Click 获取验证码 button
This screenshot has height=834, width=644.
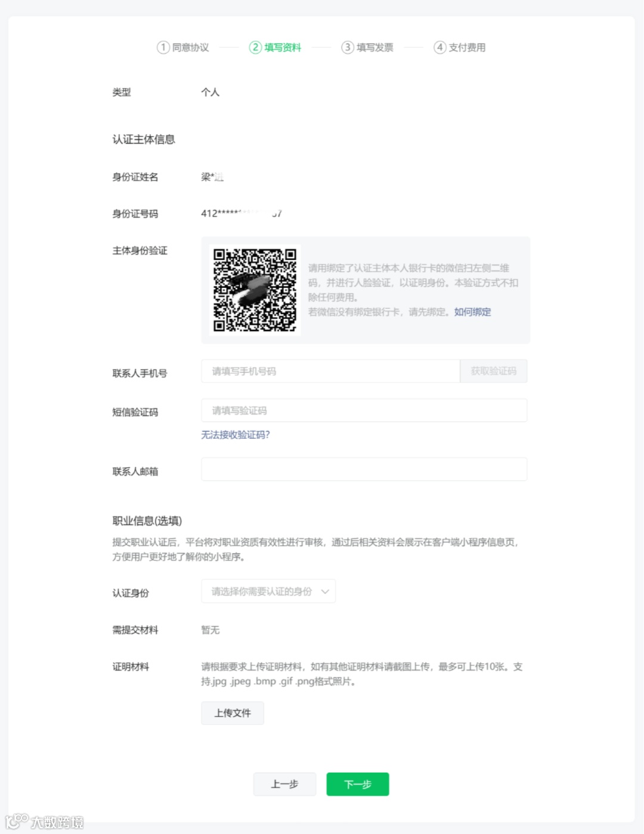[494, 371]
